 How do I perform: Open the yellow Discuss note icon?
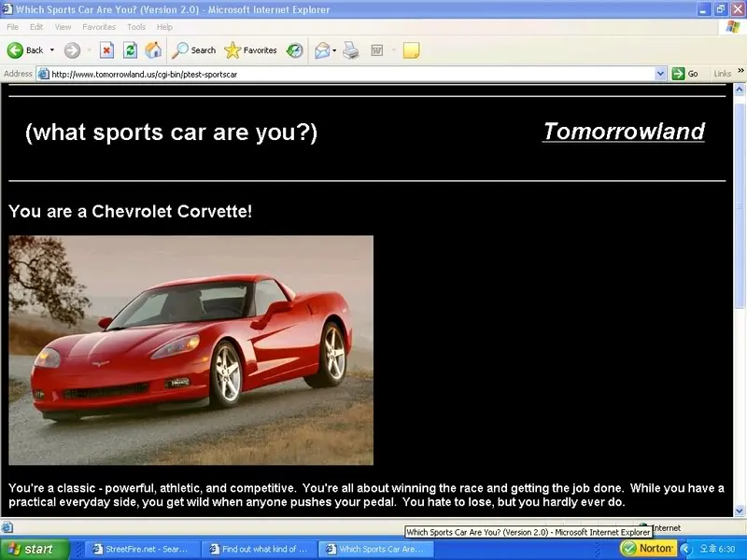point(411,50)
